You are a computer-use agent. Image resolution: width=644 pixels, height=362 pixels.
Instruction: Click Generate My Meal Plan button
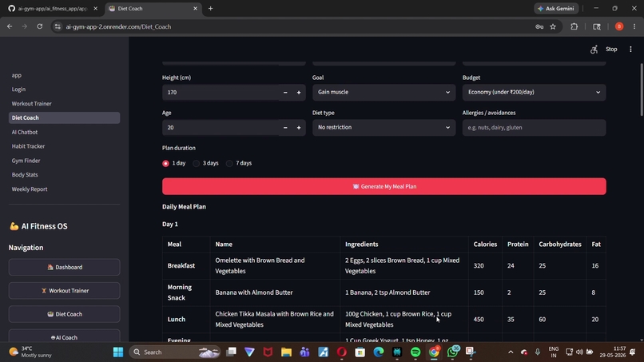(384, 186)
